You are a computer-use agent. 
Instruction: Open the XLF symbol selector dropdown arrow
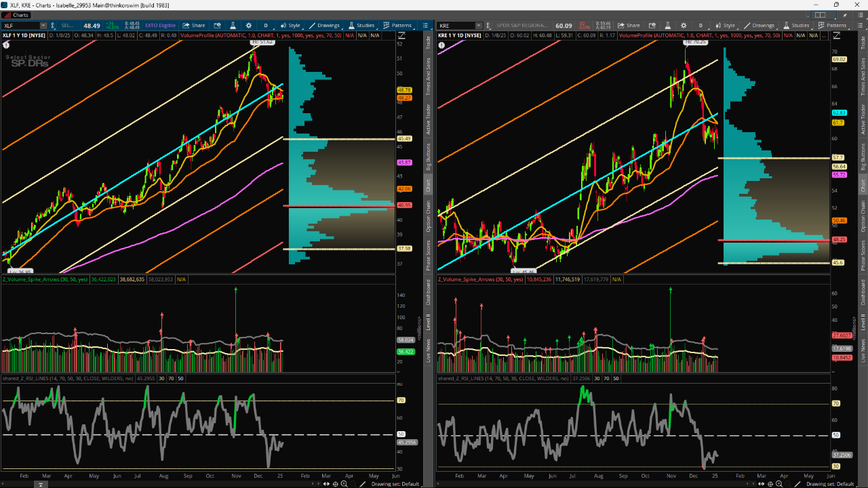(43, 26)
